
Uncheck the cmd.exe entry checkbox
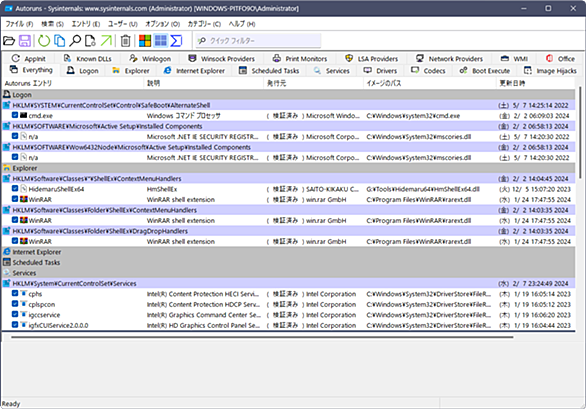15,115
